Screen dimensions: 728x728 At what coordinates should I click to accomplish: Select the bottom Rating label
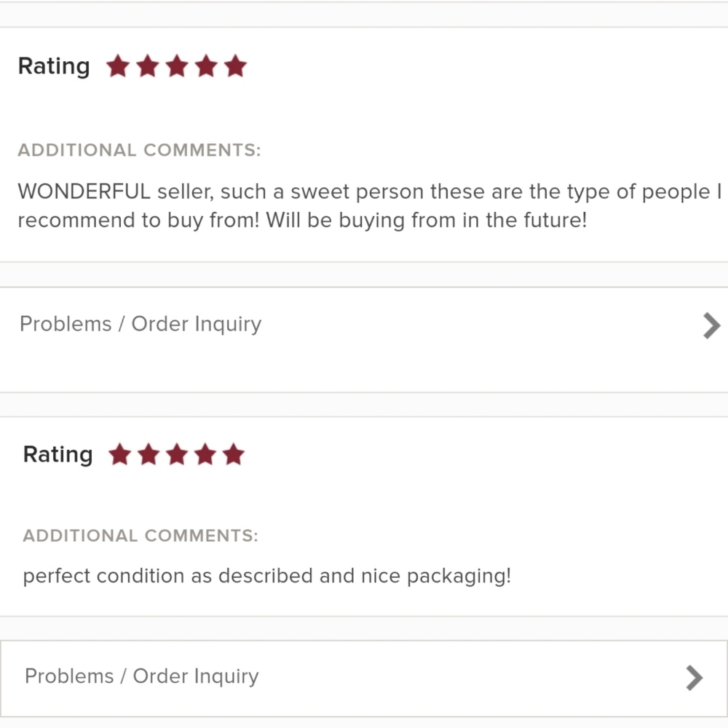[x=57, y=454]
